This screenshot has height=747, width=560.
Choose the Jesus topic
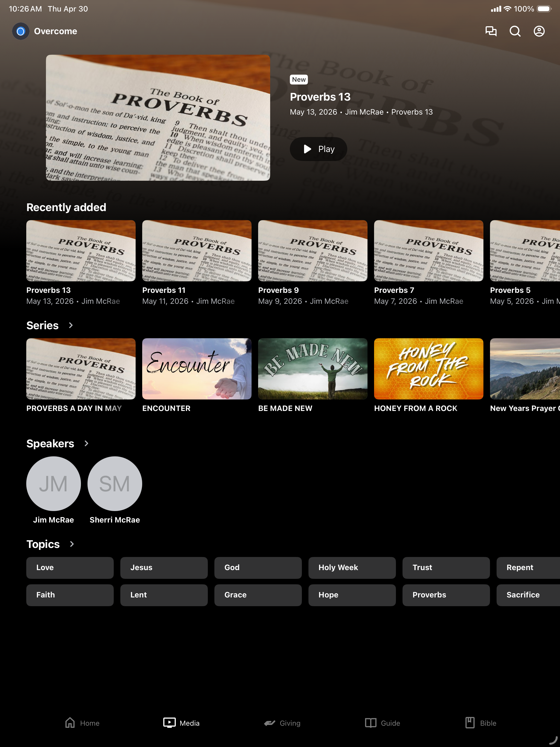coord(164,568)
